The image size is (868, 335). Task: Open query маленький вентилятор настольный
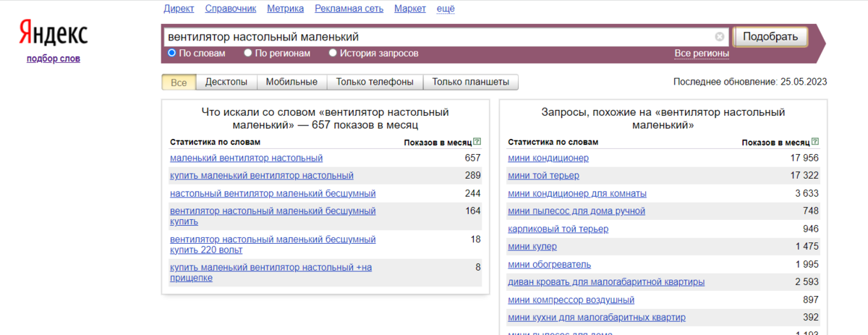(247, 158)
